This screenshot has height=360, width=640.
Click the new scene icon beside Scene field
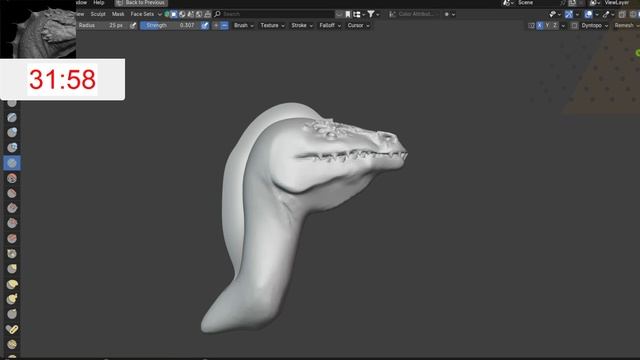pos(572,3)
